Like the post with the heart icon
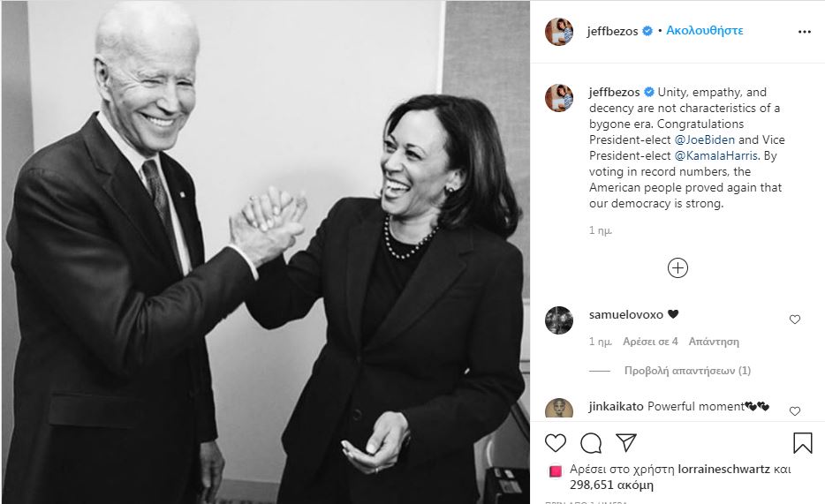Image resolution: width=825 pixels, height=504 pixels. coord(555,443)
